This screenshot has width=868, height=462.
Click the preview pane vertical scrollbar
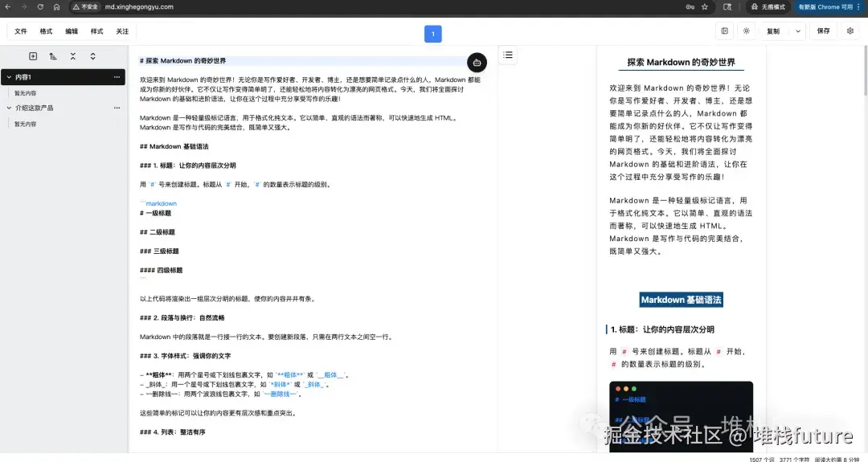[865, 72]
